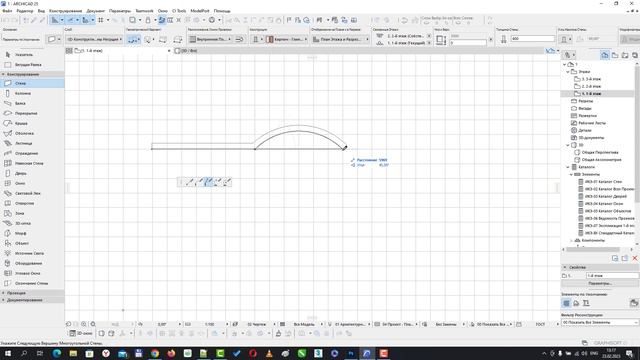Image resolution: width=640 pixels, height=360 pixels.
Task: Click the Параметры... button in Navigator properties
Action: pyautogui.click(x=599, y=283)
